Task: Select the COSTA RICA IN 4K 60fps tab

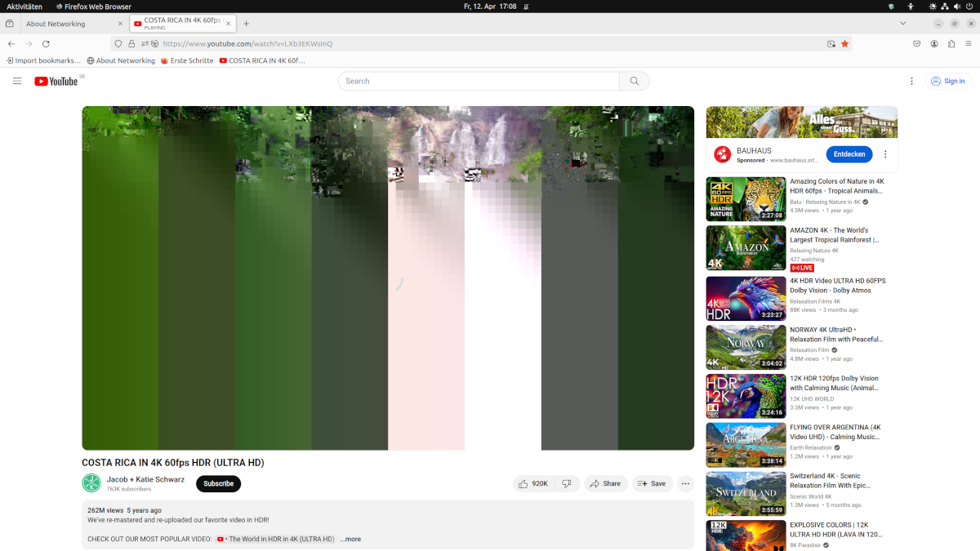Action: tap(182, 24)
